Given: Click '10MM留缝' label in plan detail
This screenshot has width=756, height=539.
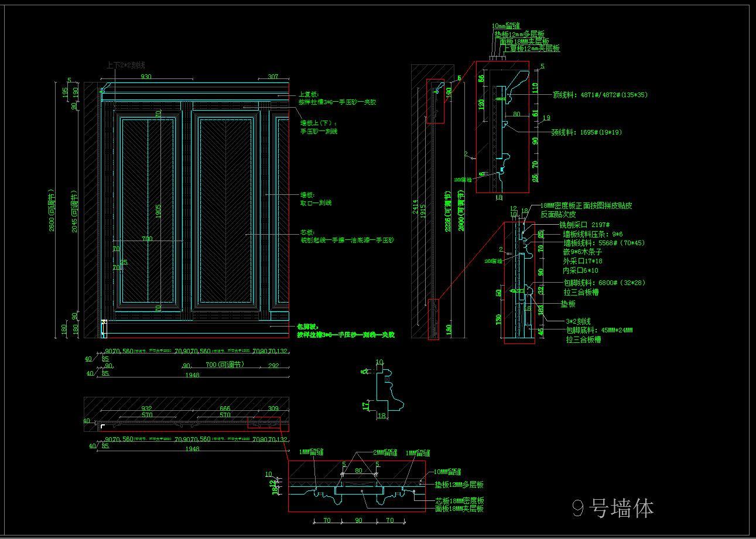Looking at the screenshot, I should click(447, 472).
